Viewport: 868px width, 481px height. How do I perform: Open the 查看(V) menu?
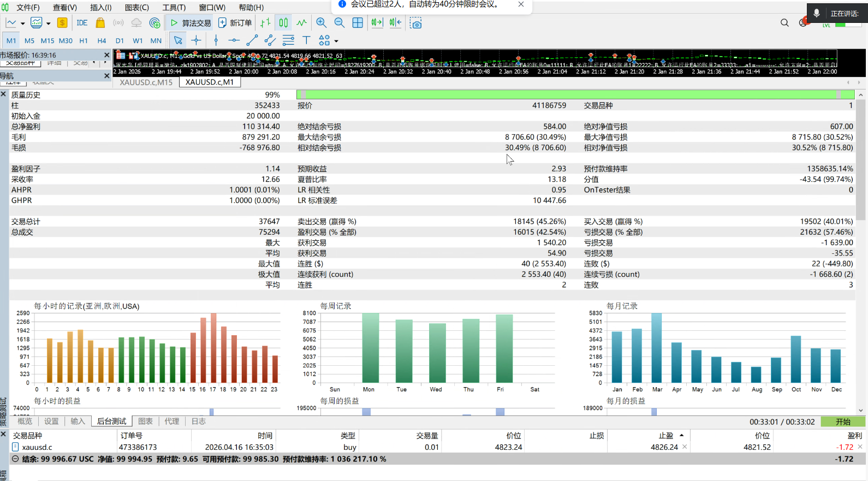(x=65, y=7)
